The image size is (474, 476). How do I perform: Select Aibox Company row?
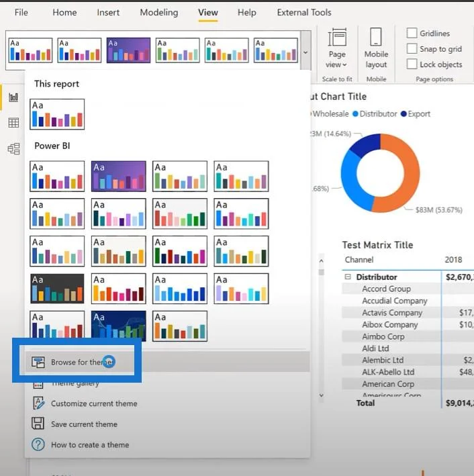[390, 324]
